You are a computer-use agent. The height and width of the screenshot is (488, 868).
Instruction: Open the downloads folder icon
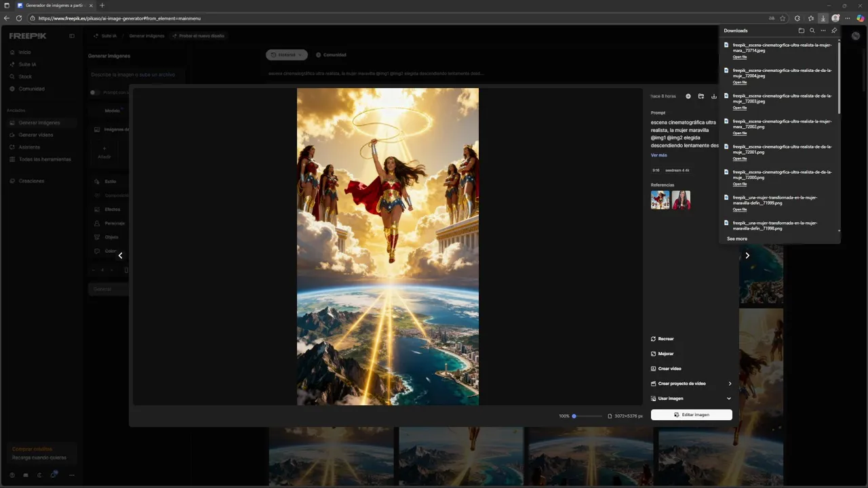click(x=802, y=30)
